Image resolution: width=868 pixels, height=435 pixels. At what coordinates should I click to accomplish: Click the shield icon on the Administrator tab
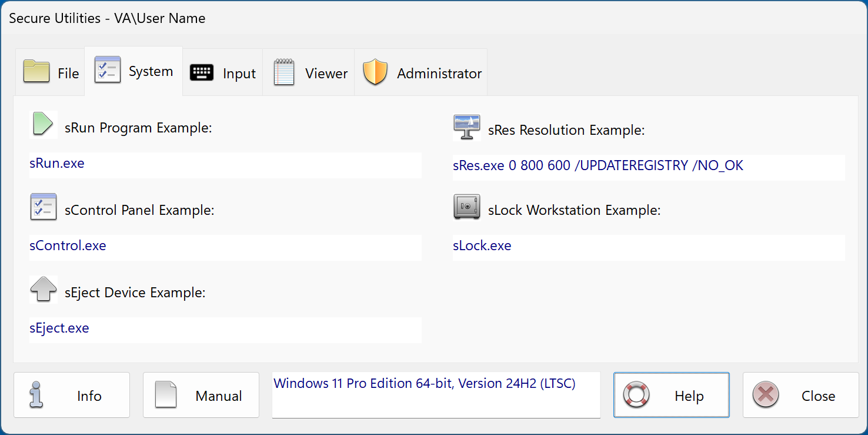point(375,72)
